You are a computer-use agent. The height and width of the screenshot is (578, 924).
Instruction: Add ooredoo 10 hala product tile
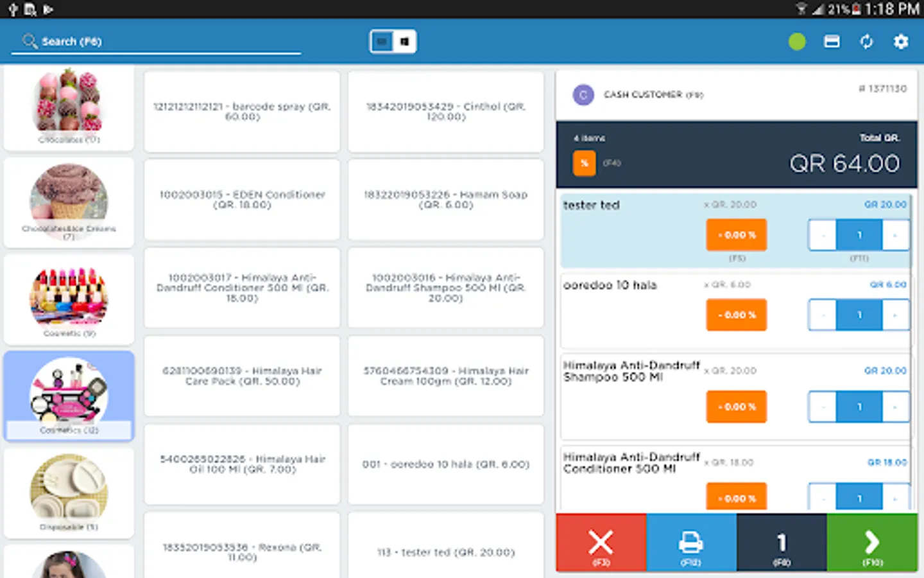(445, 464)
